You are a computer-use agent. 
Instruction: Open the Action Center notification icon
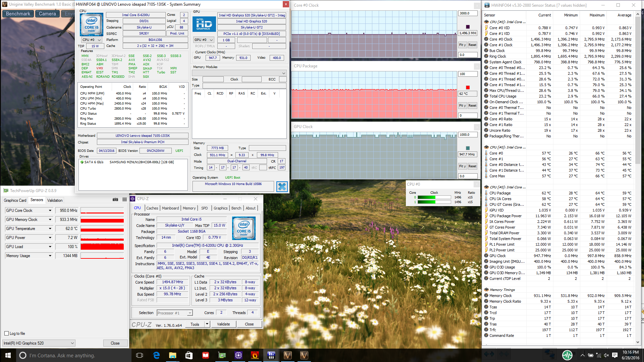(615, 355)
